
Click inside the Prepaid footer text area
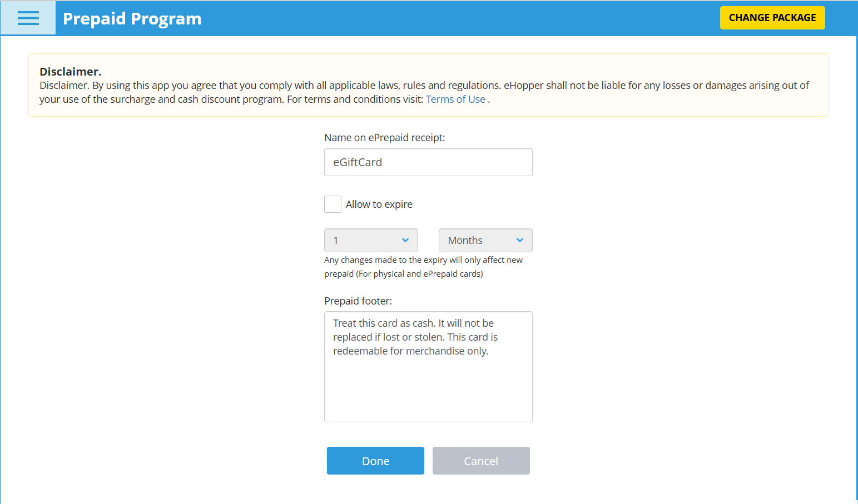coord(428,367)
